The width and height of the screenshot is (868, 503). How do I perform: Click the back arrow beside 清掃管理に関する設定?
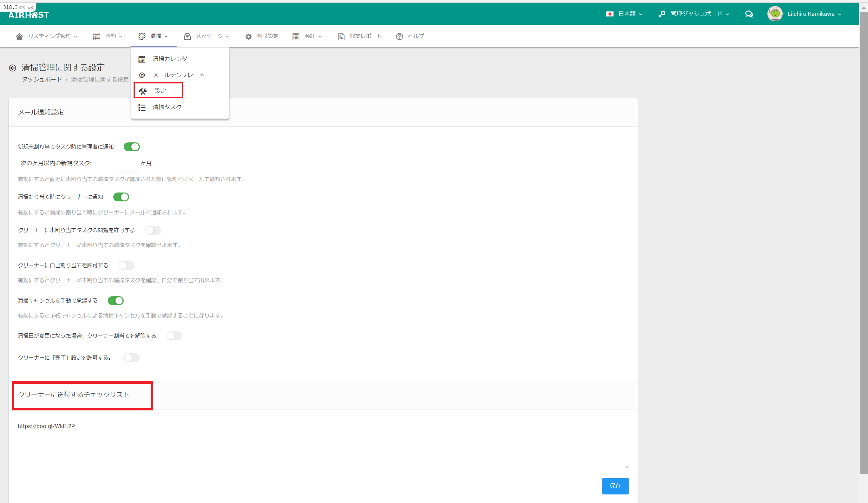coord(12,68)
